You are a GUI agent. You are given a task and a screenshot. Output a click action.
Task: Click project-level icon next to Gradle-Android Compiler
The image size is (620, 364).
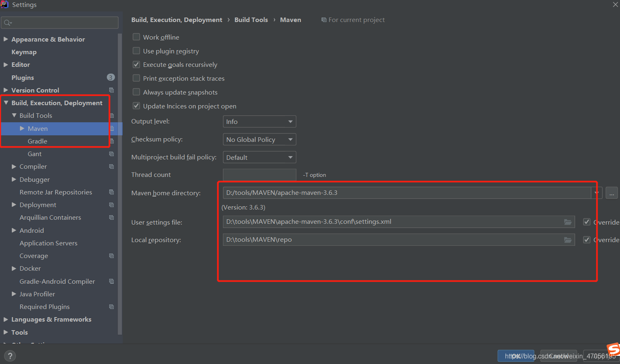(x=111, y=281)
